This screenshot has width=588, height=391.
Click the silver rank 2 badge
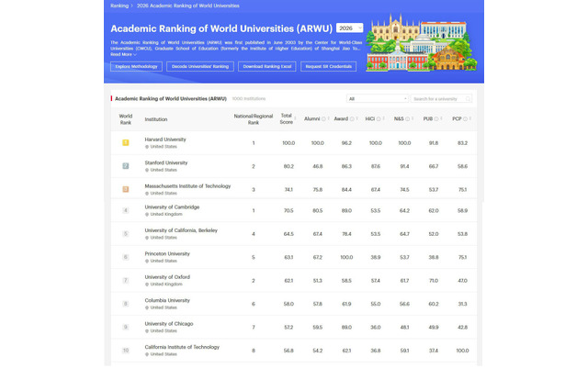click(126, 166)
